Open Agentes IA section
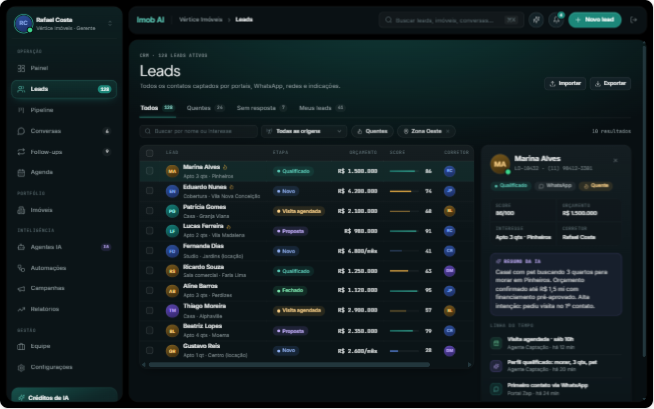The width and height of the screenshot is (654, 409). tap(64, 247)
